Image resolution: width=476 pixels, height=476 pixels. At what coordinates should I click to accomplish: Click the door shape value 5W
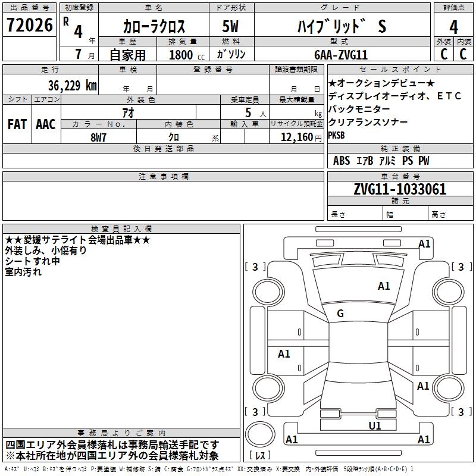pos(230,26)
